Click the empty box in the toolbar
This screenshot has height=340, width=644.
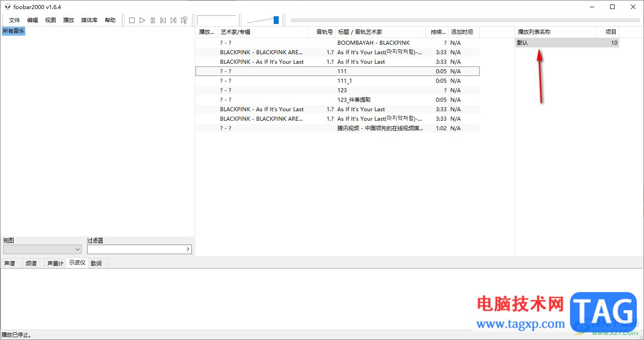217,20
